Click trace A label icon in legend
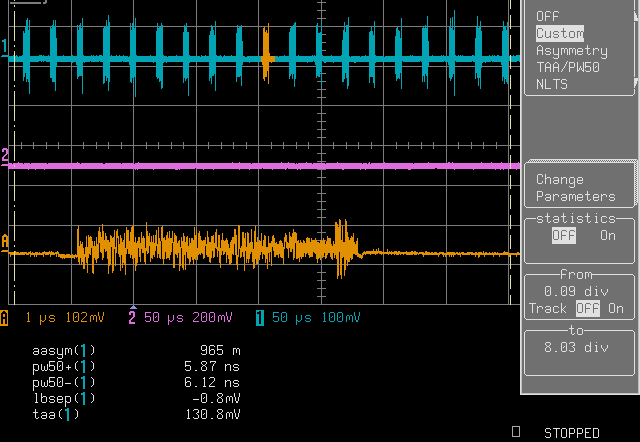The height and width of the screenshot is (442, 640). (x=4, y=318)
